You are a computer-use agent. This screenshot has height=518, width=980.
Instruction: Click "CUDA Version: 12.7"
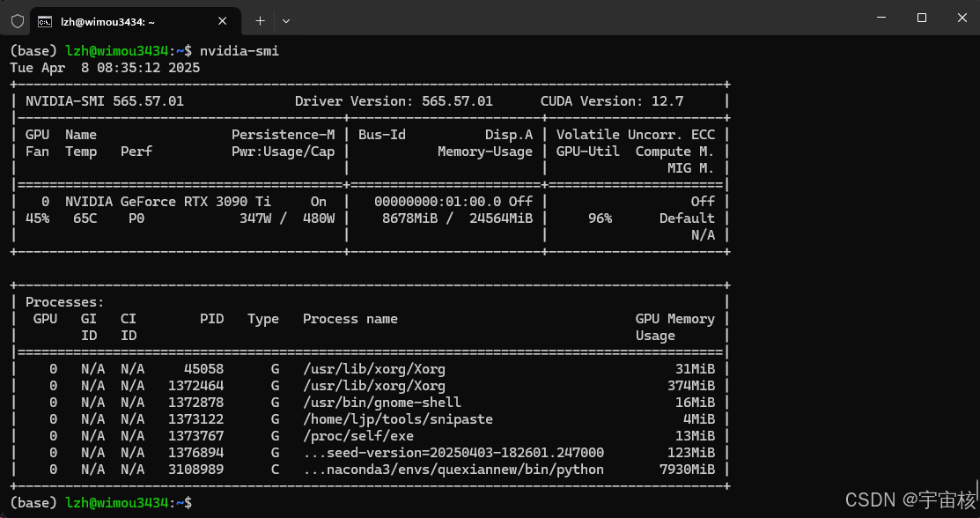pos(612,101)
